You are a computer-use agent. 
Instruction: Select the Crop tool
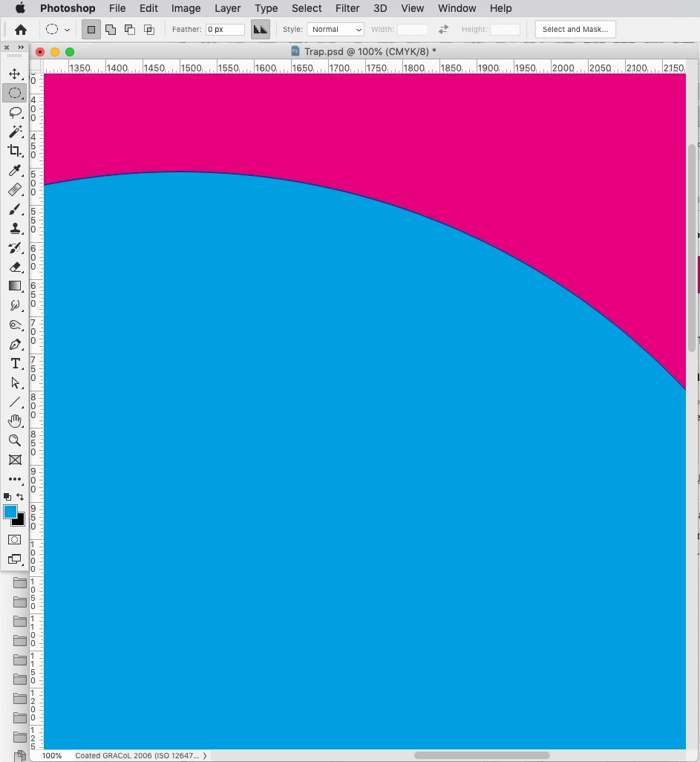tap(15, 151)
